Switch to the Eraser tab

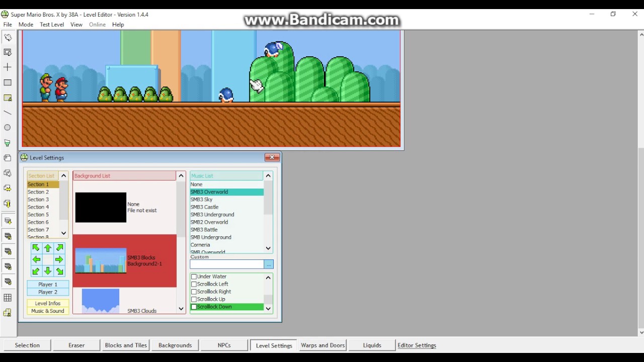(76, 345)
